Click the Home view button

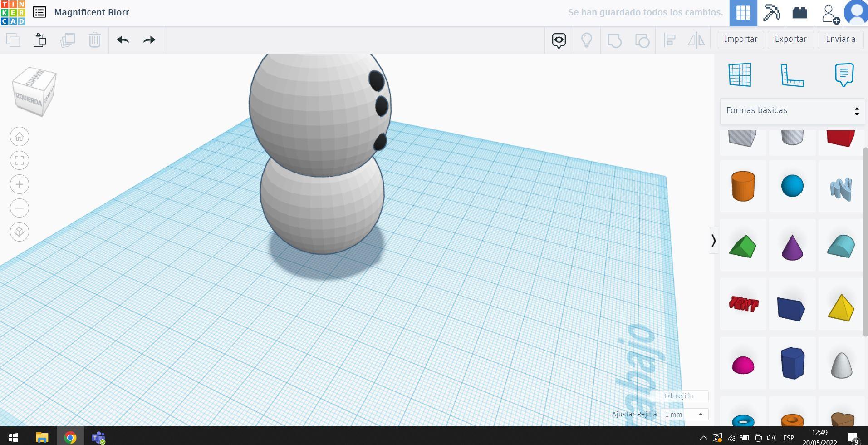pos(20,137)
